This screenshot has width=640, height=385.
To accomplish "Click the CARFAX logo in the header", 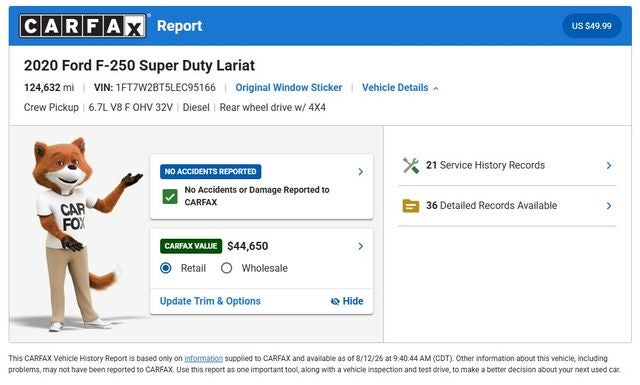I will [83, 26].
